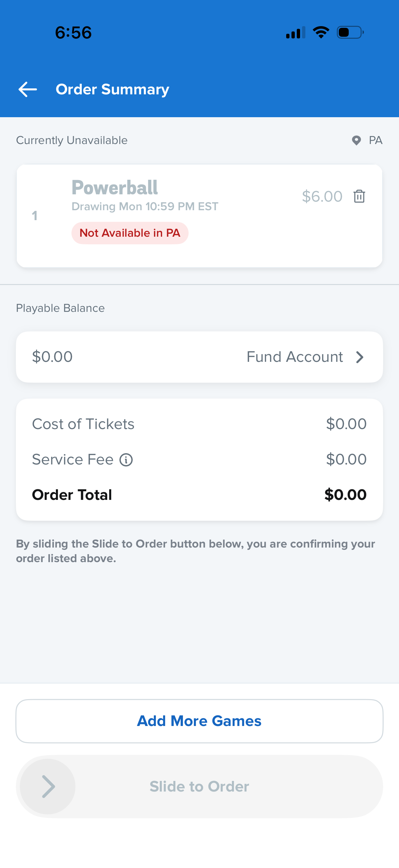Select the Playable Balance section
This screenshot has height=868, width=399.
60,308
